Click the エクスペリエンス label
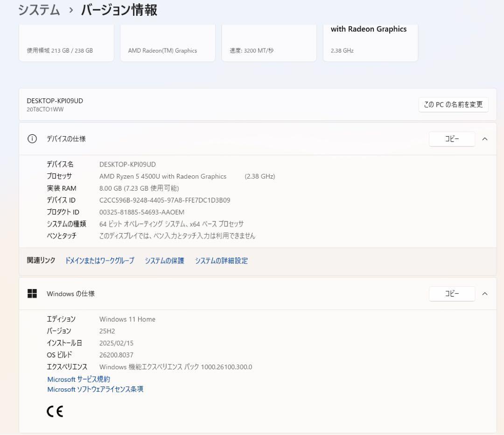504x435 pixels. pyautogui.click(x=67, y=366)
